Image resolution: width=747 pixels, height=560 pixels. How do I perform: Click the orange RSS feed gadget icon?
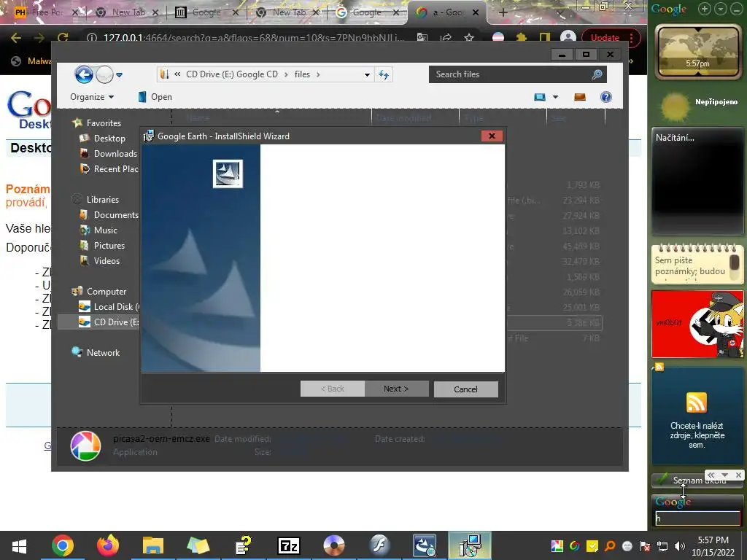coord(697,403)
